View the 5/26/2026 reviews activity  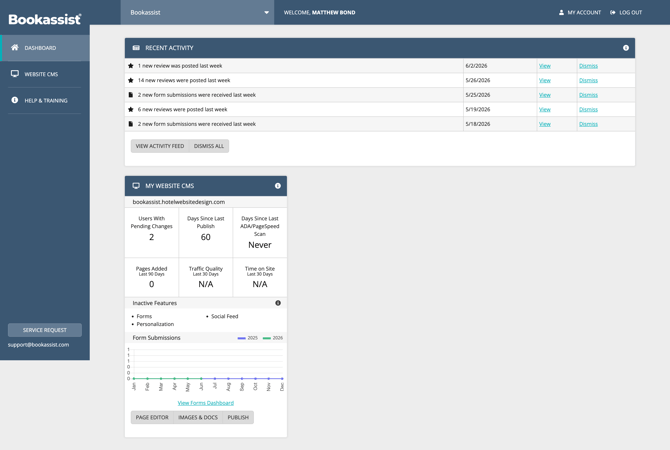point(545,80)
